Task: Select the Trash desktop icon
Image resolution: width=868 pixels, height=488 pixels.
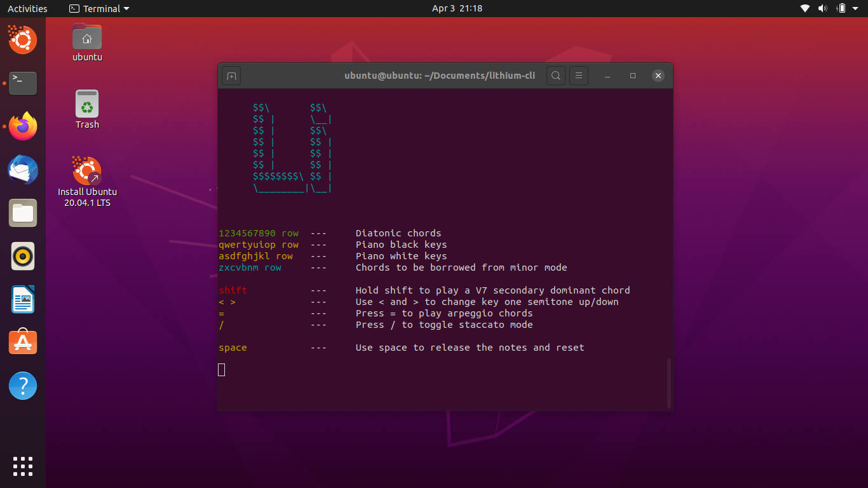Action: pos(87,109)
